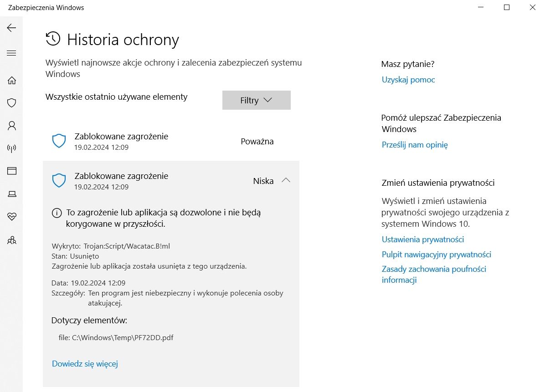Open Firewall & network protection icon
Viewport: 545px width, 392px height.
click(x=12, y=148)
